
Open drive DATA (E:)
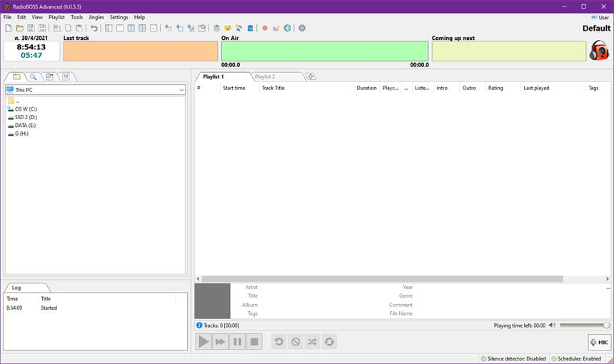[22, 125]
